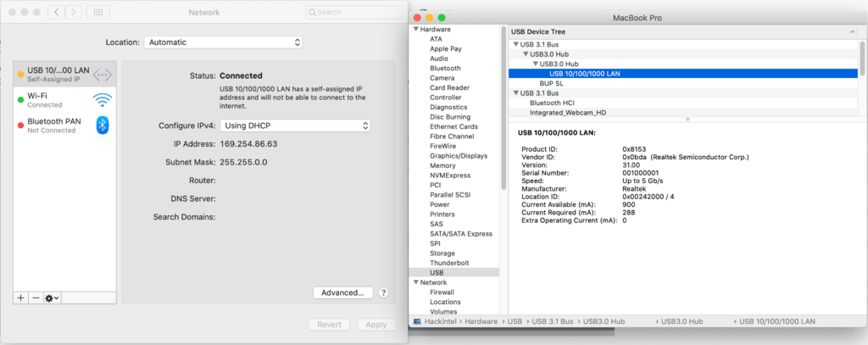
Task: Select the Wi-Fi network service
Action: [64, 100]
